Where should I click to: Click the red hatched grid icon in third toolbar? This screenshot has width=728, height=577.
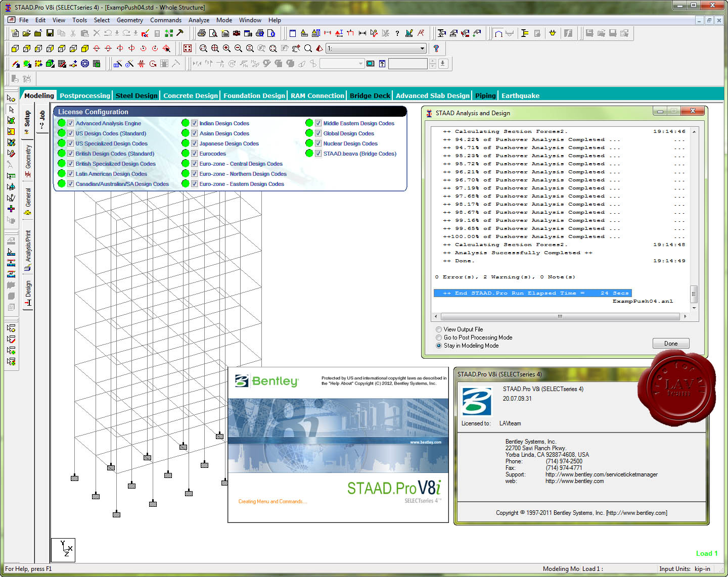click(x=62, y=64)
